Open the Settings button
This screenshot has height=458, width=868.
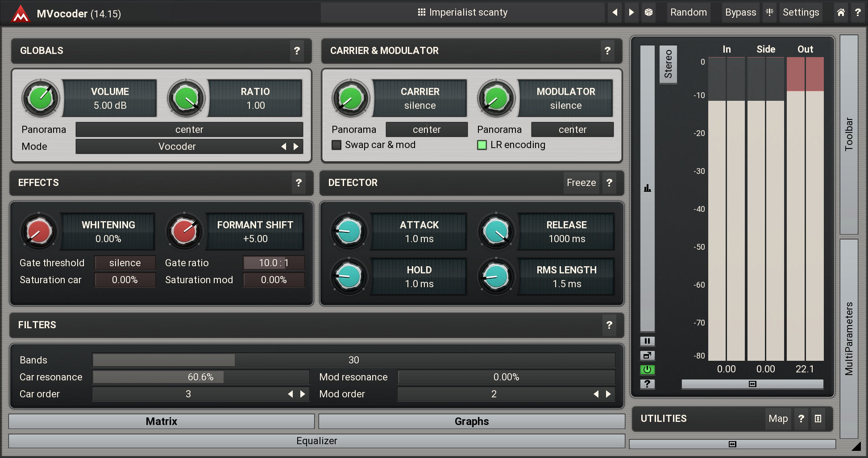tap(801, 12)
